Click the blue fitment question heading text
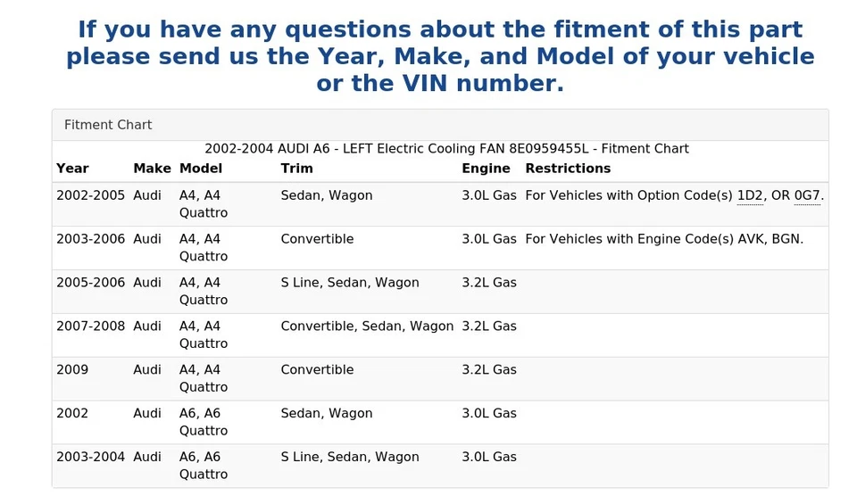The width and height of the screenshot is (857, 504). point(440,57)
